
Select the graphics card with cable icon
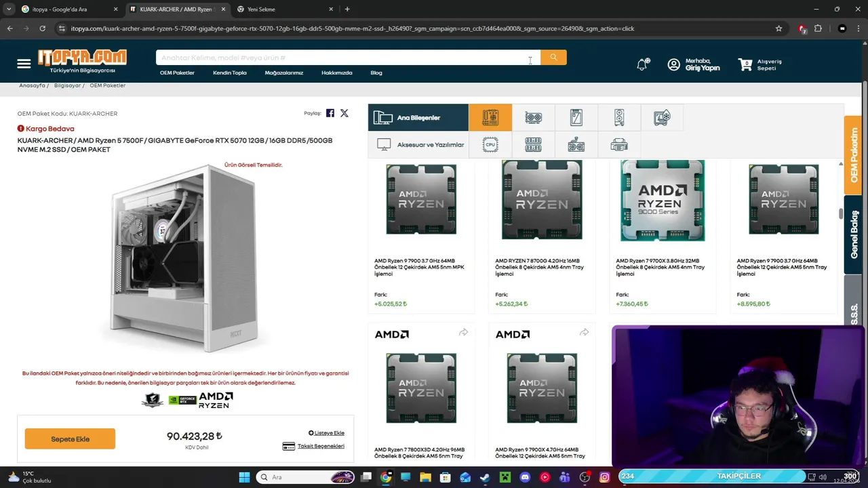(x=576, y=144)
